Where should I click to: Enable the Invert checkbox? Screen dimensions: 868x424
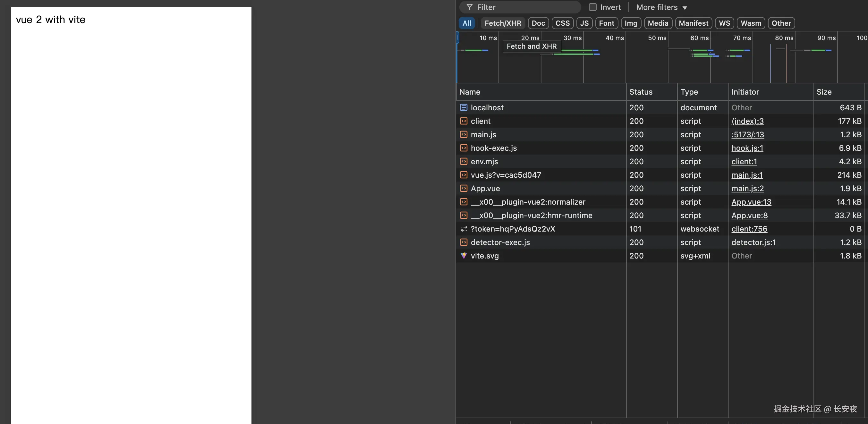pyautogui.click(x=592, y=7)
